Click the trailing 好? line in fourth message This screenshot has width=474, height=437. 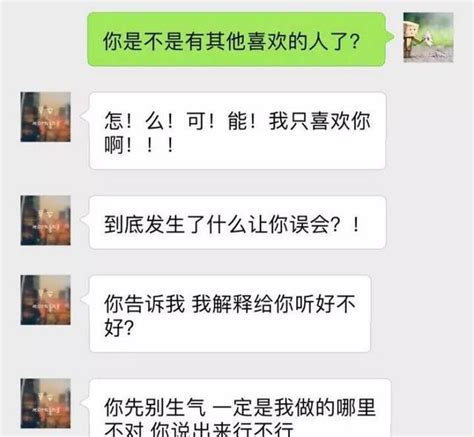pyautogui.click(x=119, y=328)
